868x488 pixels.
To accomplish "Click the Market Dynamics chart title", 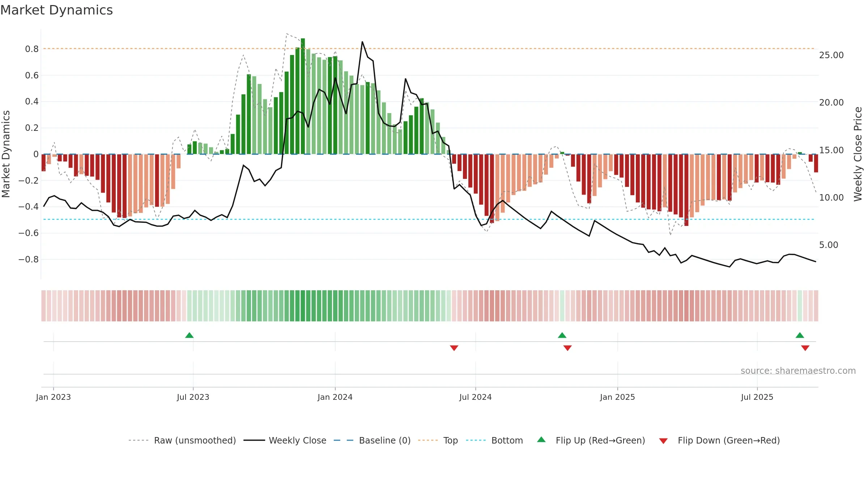I will pos(56,10).
